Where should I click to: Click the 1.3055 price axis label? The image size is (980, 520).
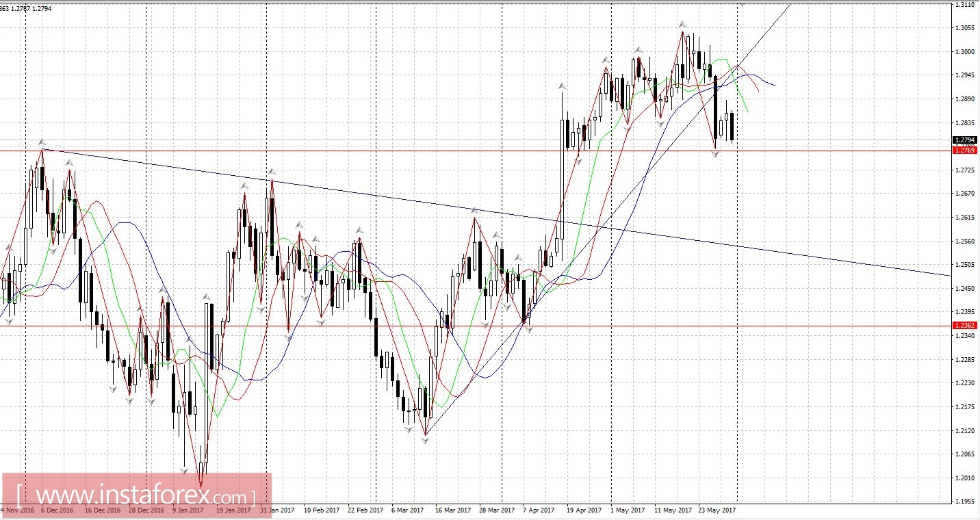click(x=965, y=28)
